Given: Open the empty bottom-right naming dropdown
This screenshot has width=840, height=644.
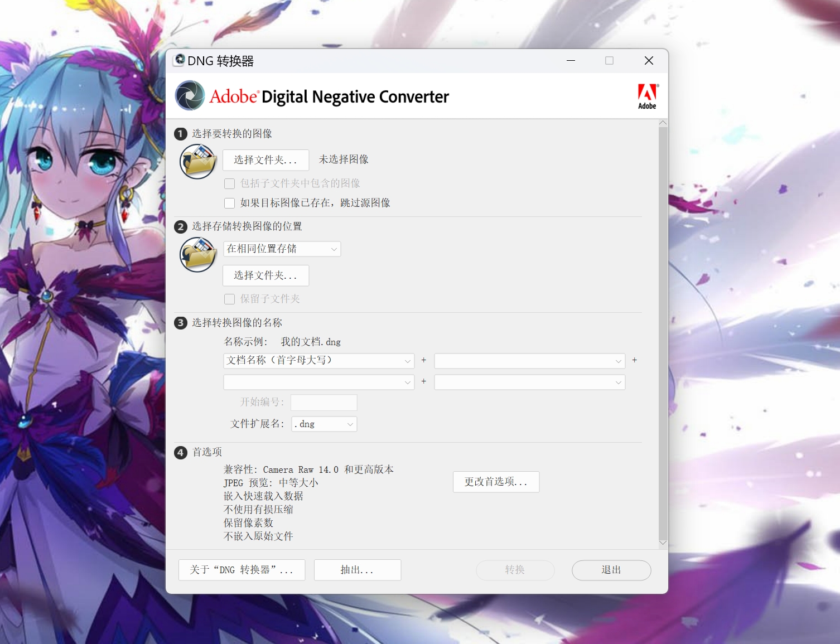Looking at the screenshot, I should (530, 382).
